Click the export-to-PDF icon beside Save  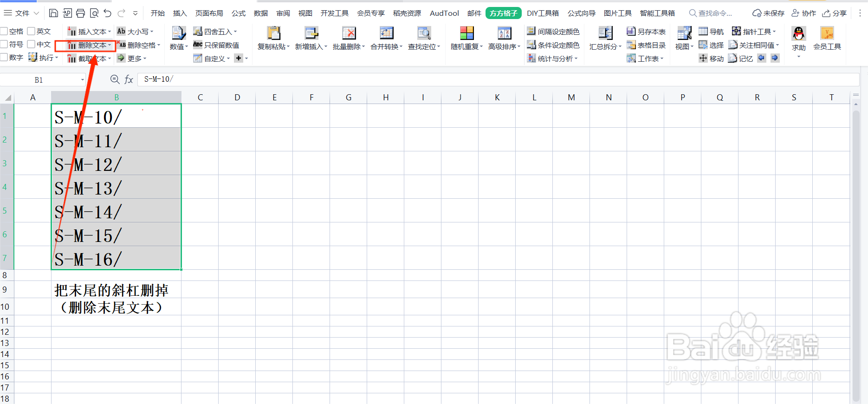(67, 13)
